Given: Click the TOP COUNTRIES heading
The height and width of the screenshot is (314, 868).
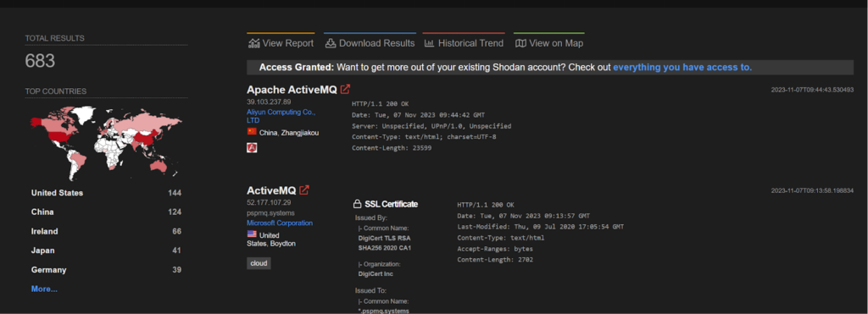Looking at the screenshot, I should [x=56, y=91].
